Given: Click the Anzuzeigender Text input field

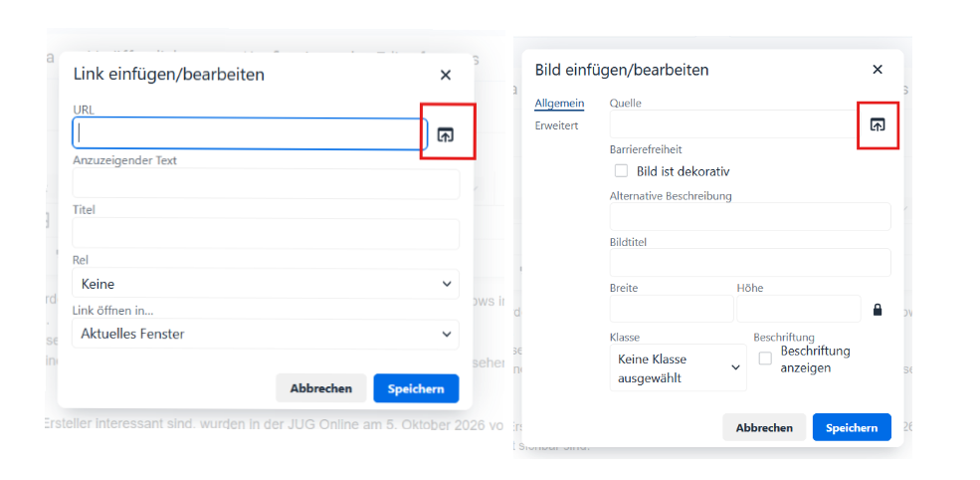Looking at the screenshot, I should coord(266,184).
